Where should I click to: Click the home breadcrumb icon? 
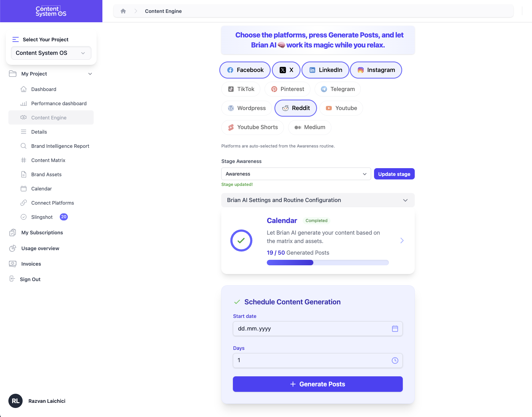(123, 11)
